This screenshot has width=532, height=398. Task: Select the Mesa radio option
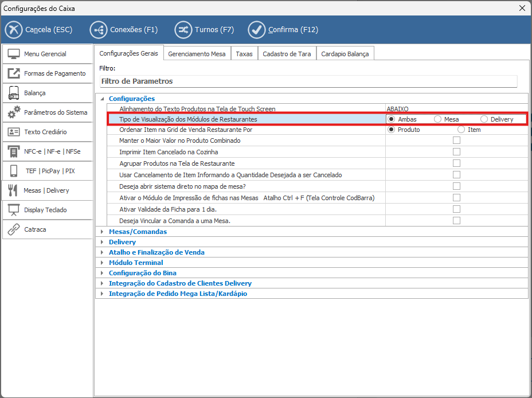(438, 119)
